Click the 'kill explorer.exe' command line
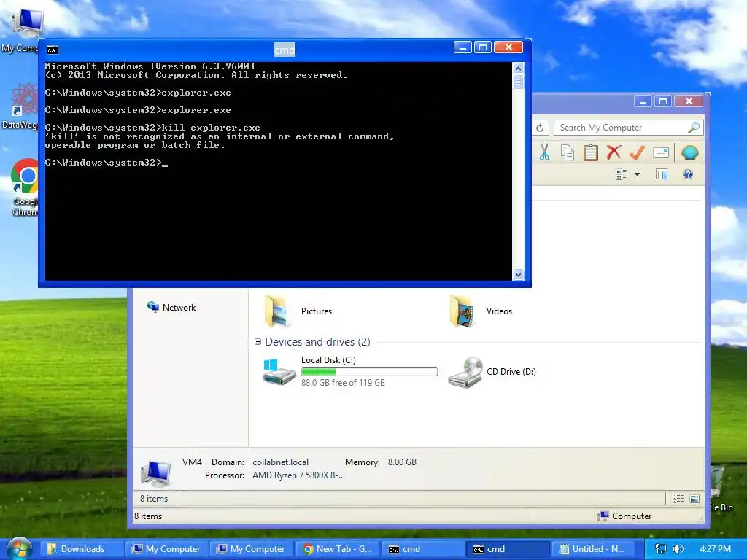 coord(152,128)
